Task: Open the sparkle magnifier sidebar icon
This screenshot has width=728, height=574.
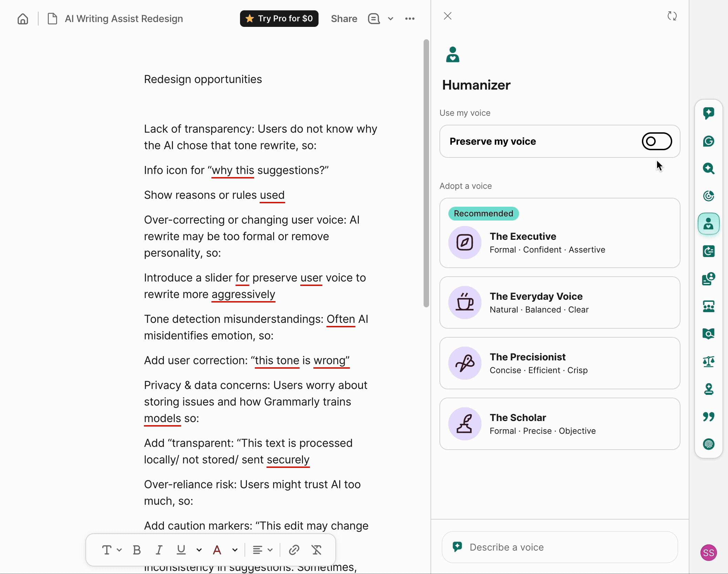Action: pyautogui.click(x=708, y=168)
